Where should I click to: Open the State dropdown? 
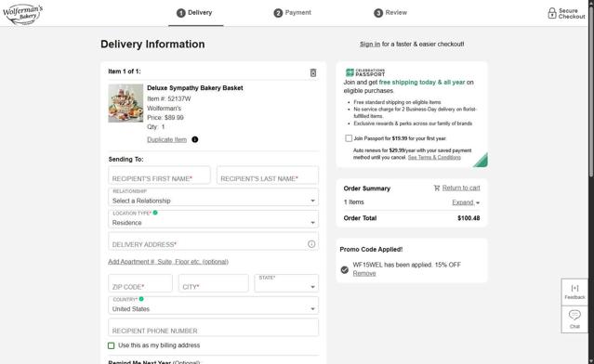click(286, 283)
